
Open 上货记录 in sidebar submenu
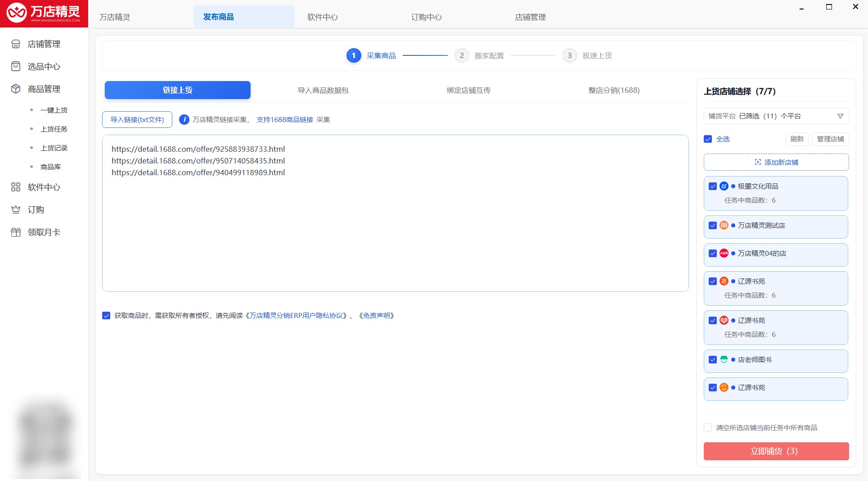pos(54,148)
